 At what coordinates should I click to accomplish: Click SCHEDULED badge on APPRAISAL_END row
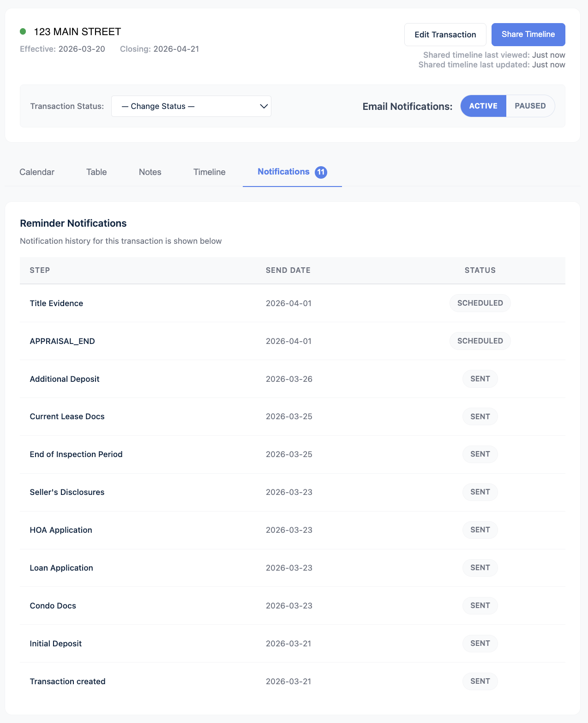point(480,341)
